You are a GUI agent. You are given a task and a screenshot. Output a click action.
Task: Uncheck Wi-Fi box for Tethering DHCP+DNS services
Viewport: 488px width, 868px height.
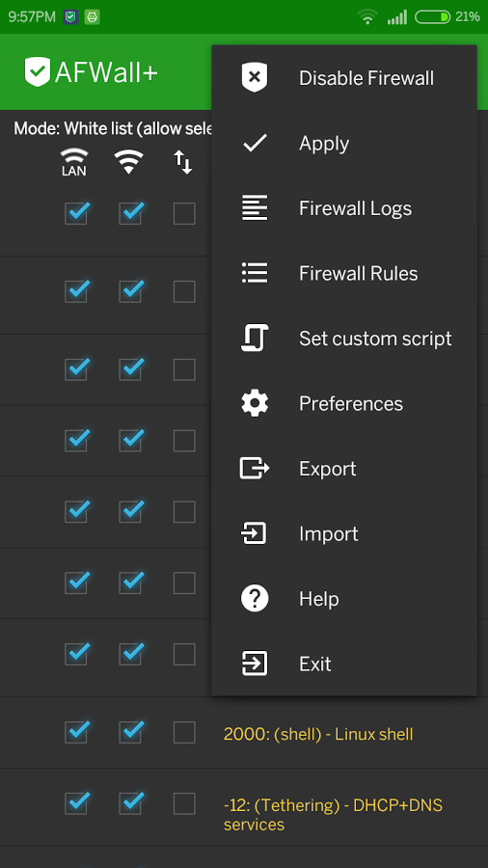(x=130, y=803)
